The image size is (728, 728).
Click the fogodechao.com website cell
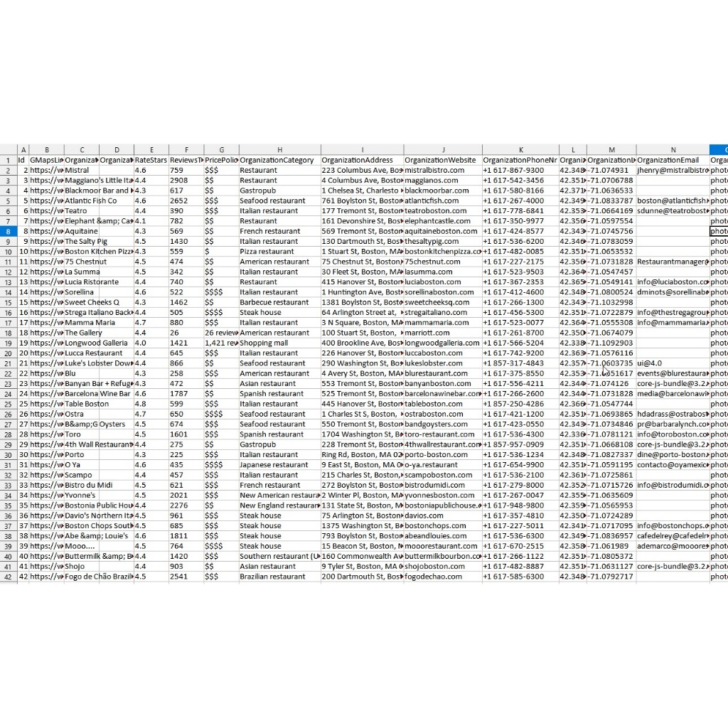click(443, 577)
